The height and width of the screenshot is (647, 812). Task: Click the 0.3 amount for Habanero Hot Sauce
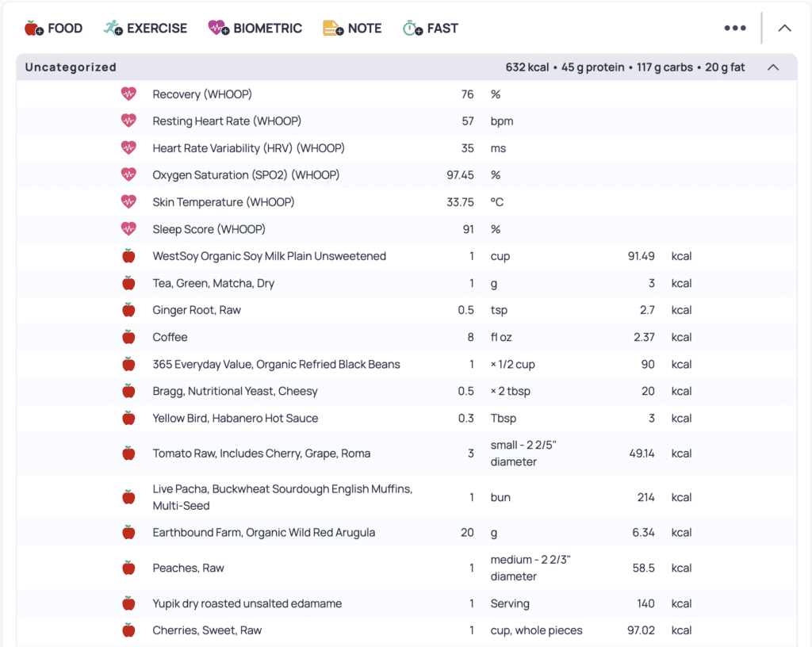tap(465, 418)
